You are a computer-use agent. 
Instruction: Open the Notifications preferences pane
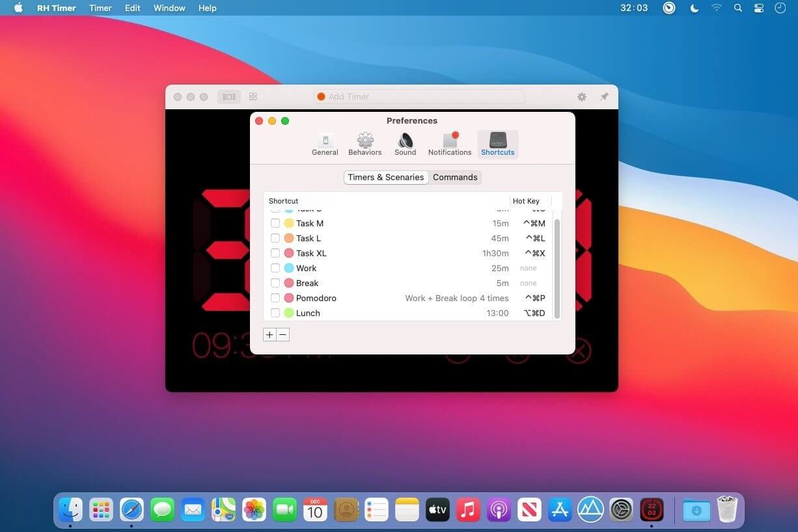(x=450, y=144)
